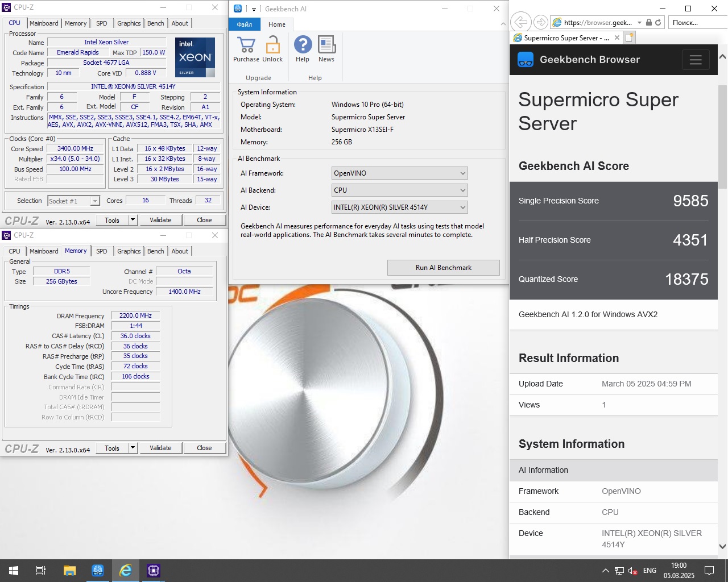Open File Explorer from the taskbar
Image resolution: width=728 pixels, height=582 pixels.
(69, 571)
